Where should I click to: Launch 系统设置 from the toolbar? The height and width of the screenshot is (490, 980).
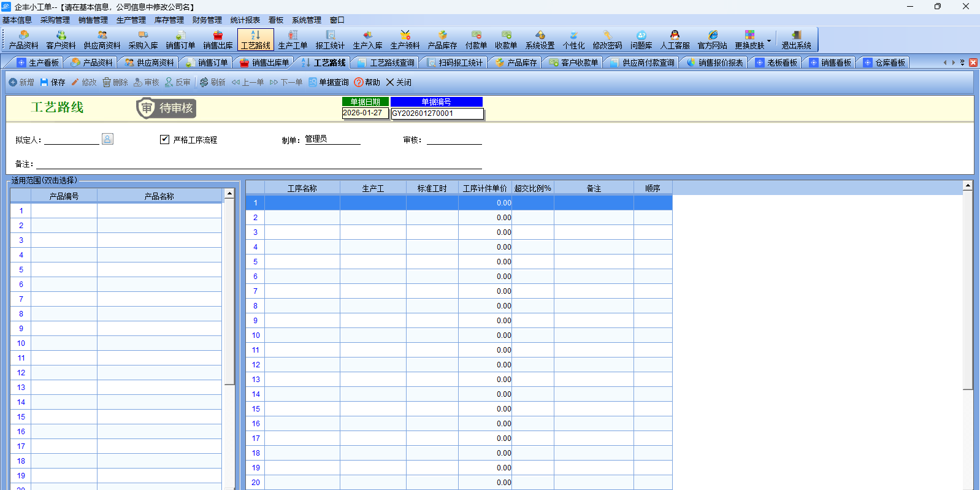540,40
